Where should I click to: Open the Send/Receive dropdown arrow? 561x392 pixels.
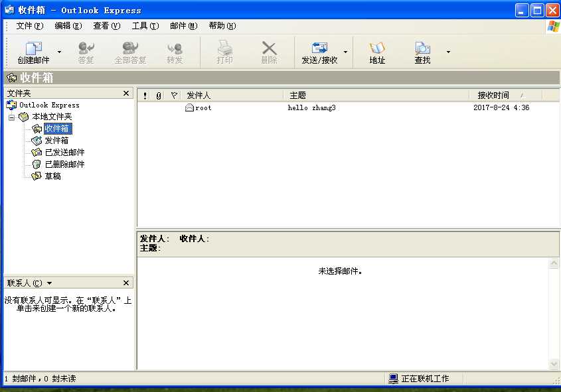coord(346,52)
